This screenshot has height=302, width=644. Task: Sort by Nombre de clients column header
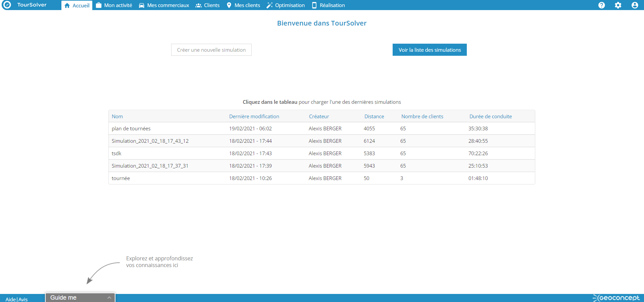click(422, 116)
